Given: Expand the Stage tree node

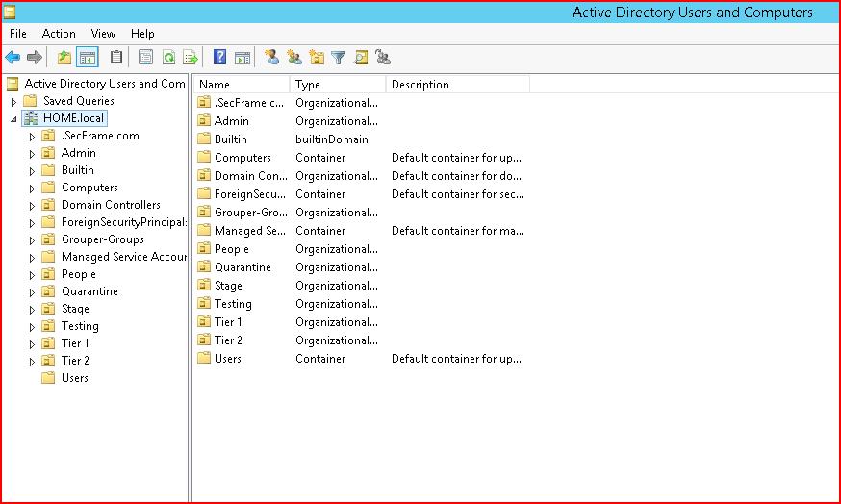Looking at the screenshot, I should pos(32,310).
